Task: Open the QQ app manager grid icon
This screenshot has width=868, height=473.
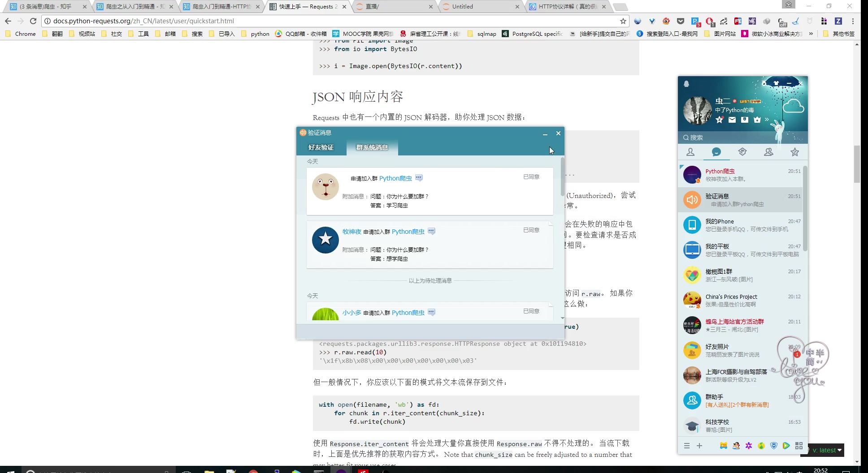Action: (x=799, y=446)
